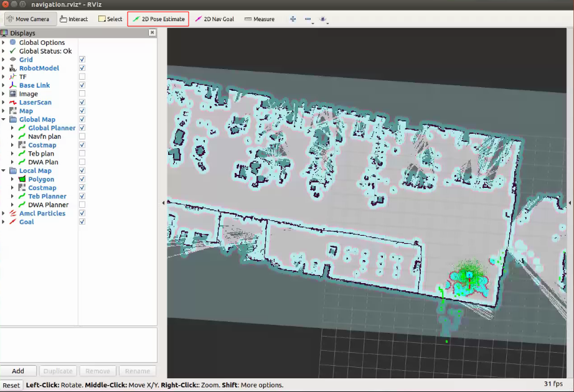Uncheck the Map display checkbox
The height and width of the screenshot is (392, 574).
[82, 111]
